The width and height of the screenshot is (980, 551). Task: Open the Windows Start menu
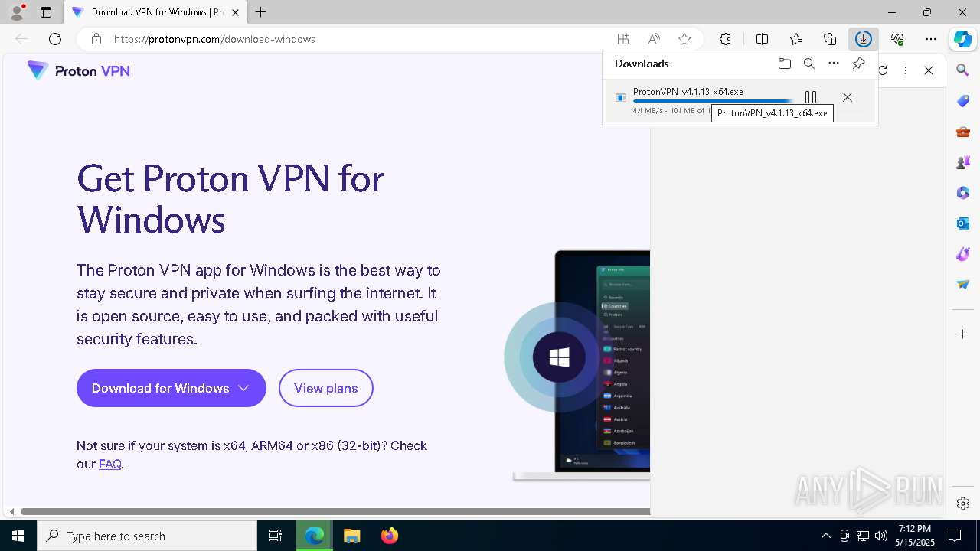pyautogui.click(x=18, y=536)
